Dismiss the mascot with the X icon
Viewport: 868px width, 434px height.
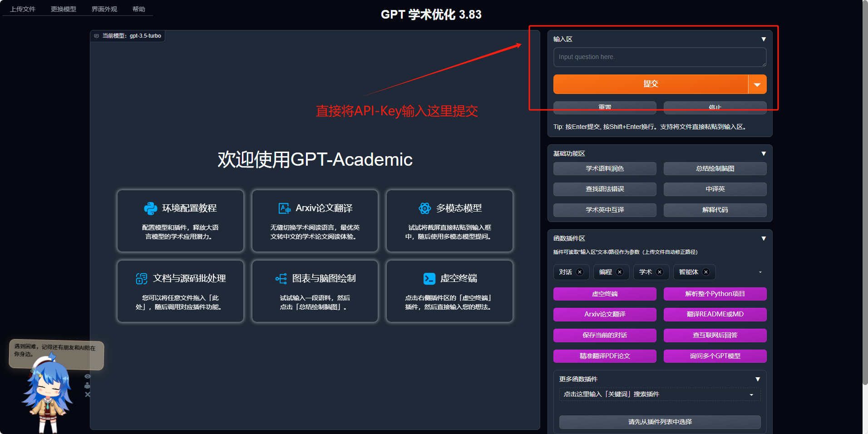pos(87,395)
